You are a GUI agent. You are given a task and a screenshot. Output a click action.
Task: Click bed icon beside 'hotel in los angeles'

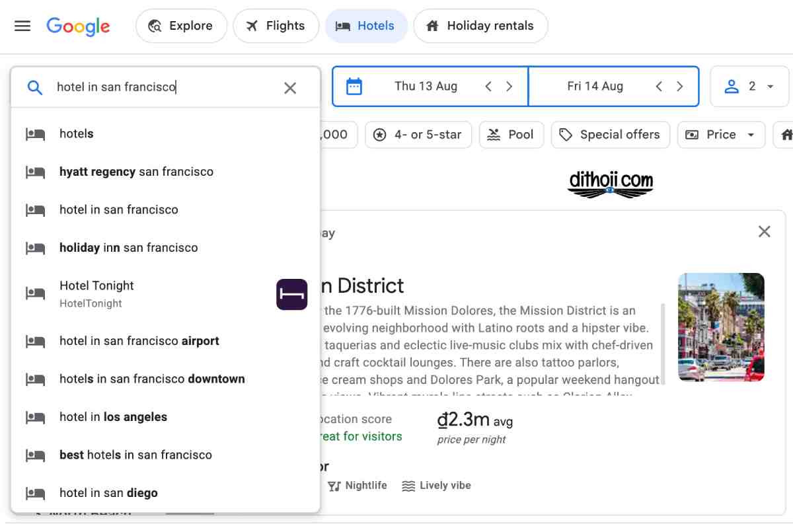point(35,417)
